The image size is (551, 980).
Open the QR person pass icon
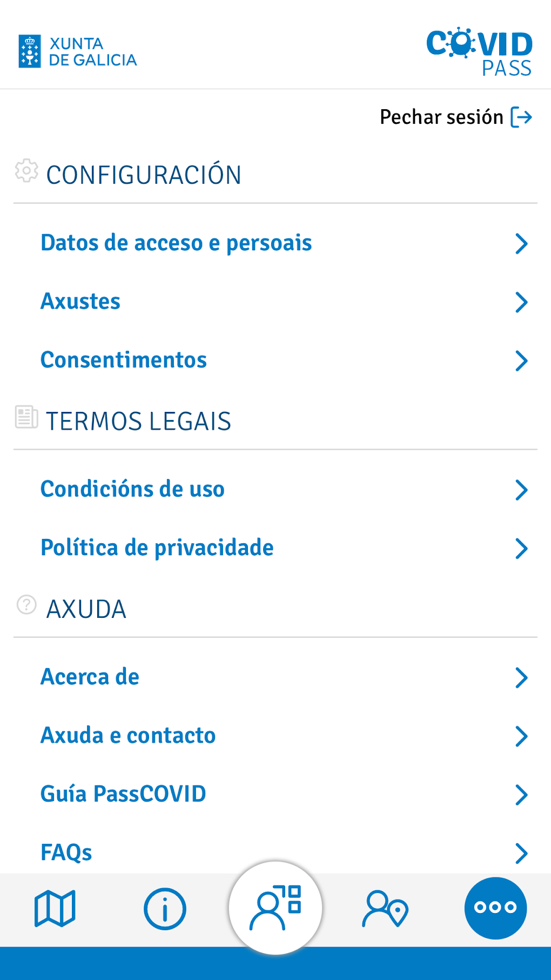(275, 908)
